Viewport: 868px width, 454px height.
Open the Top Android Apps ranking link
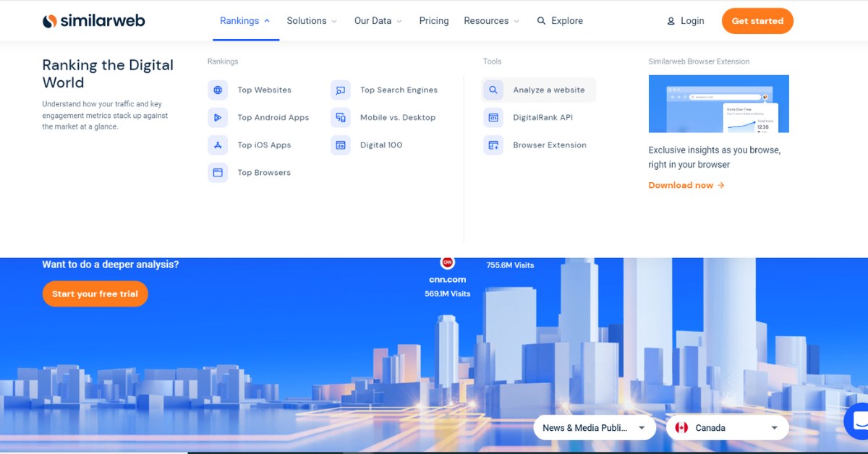[x=273, y=118]
